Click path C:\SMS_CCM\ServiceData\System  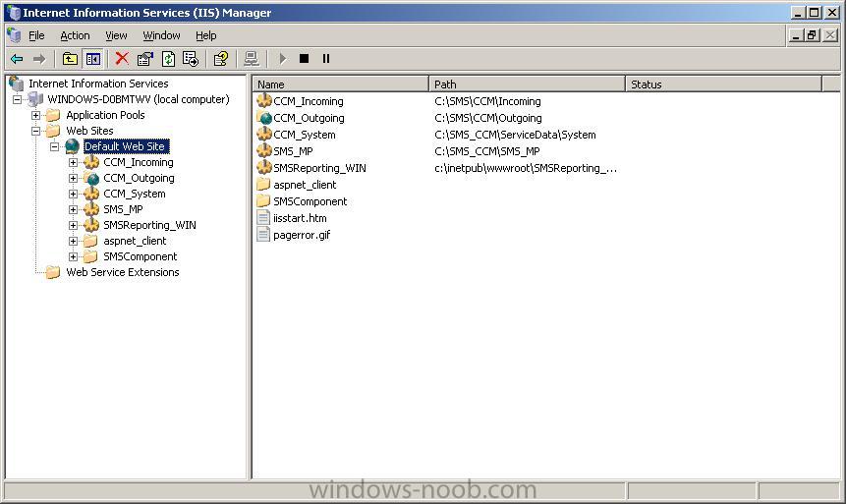click(515, 135)
